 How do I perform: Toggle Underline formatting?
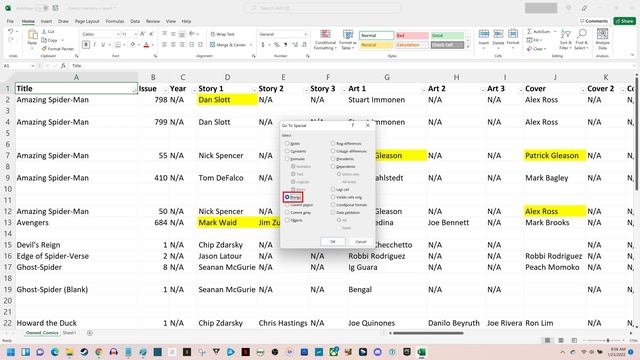[103, 45]
